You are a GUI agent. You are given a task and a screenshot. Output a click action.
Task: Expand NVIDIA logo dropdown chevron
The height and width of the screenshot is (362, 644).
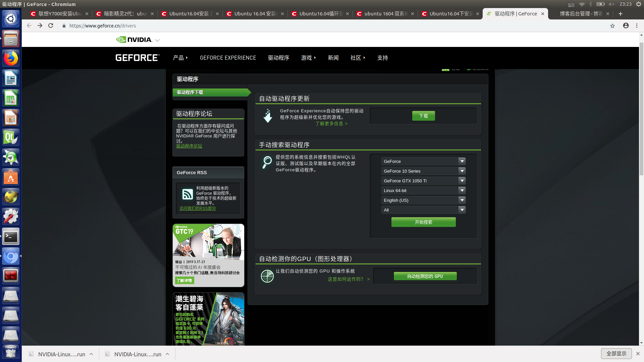tap(157, 40)
